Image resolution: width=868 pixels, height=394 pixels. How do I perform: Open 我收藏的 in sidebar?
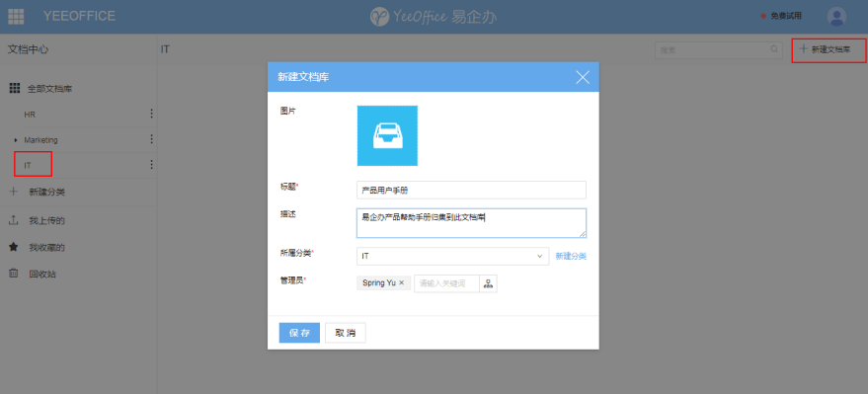(47, 247)
